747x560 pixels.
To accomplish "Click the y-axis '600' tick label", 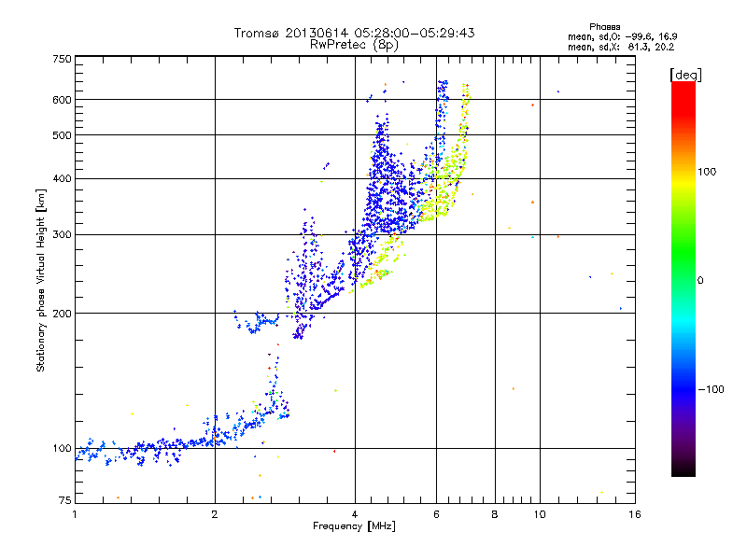I will pos(62,100).
